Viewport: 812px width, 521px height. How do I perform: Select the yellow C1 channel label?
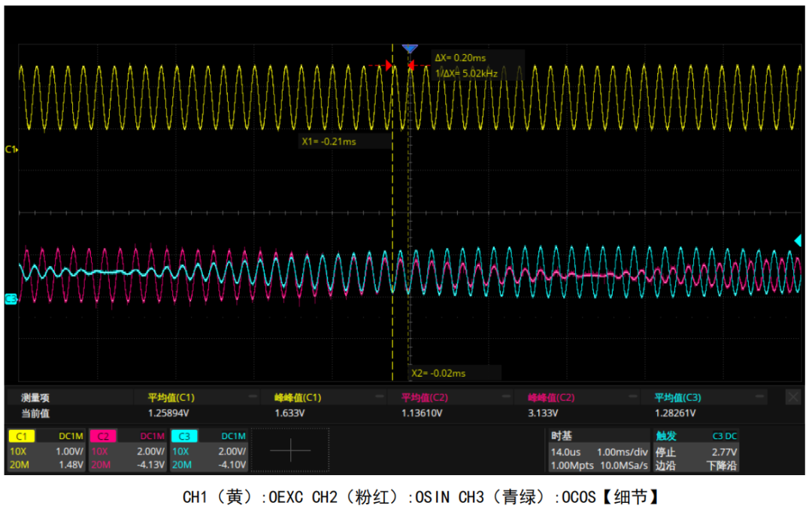(22, 436)
